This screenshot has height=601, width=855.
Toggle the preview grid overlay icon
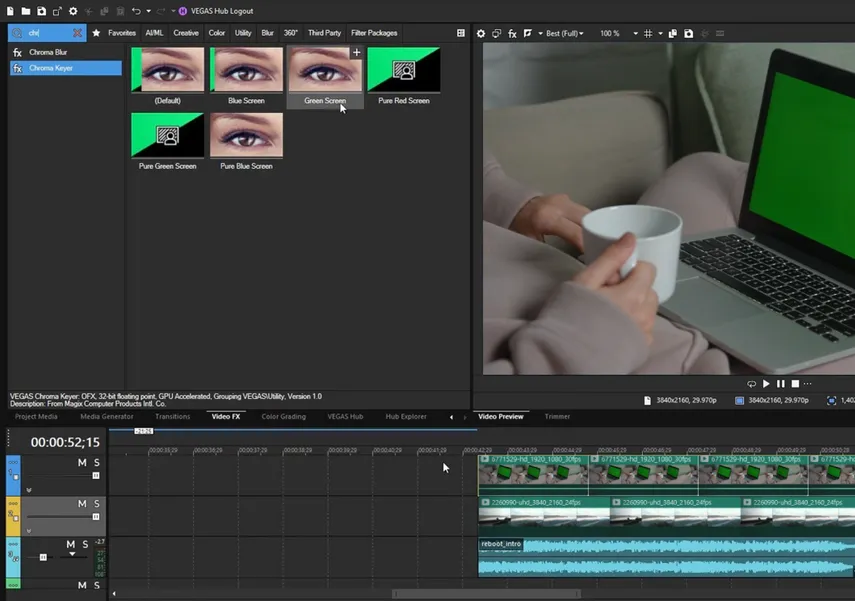648,34
